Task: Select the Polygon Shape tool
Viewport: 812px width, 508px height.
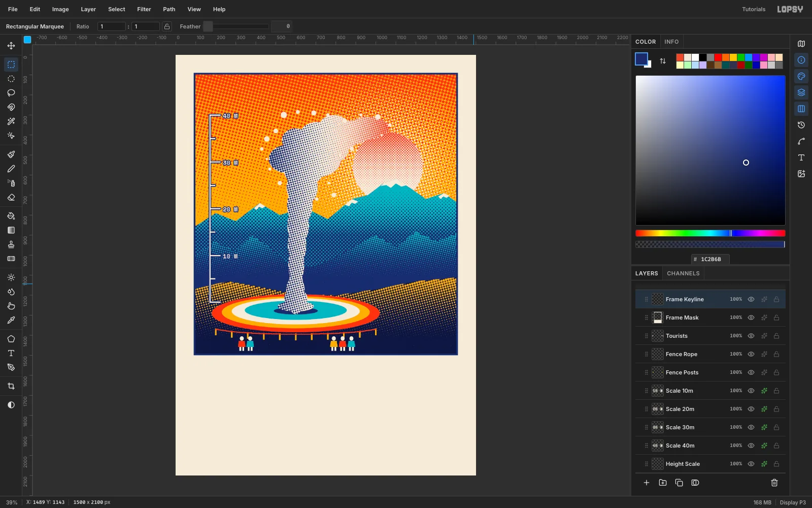Action: pos(11,339)
